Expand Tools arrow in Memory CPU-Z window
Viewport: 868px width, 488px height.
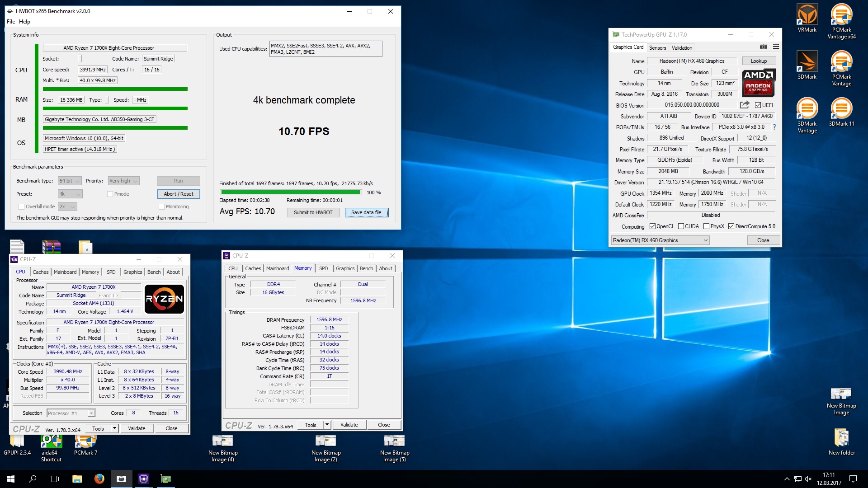(x=327, y=425)
